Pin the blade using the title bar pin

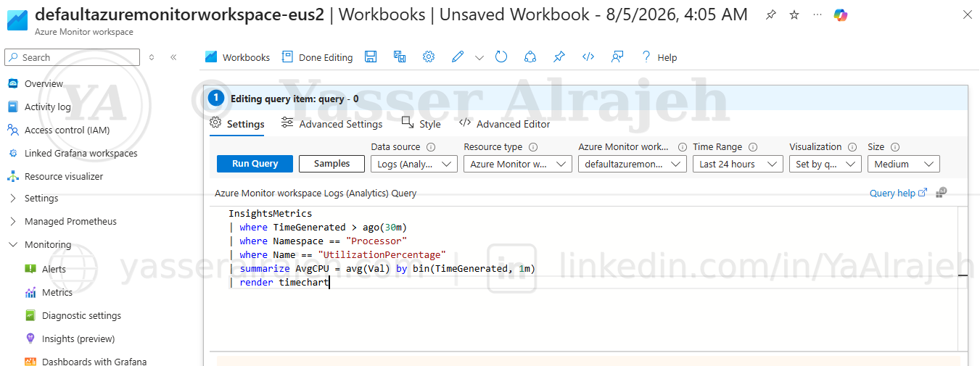(771, 15)
